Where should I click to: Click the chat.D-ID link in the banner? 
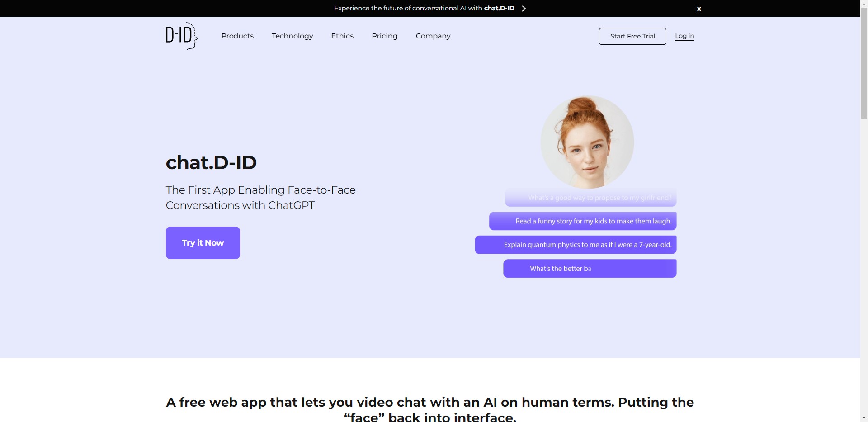coord(498,8)
